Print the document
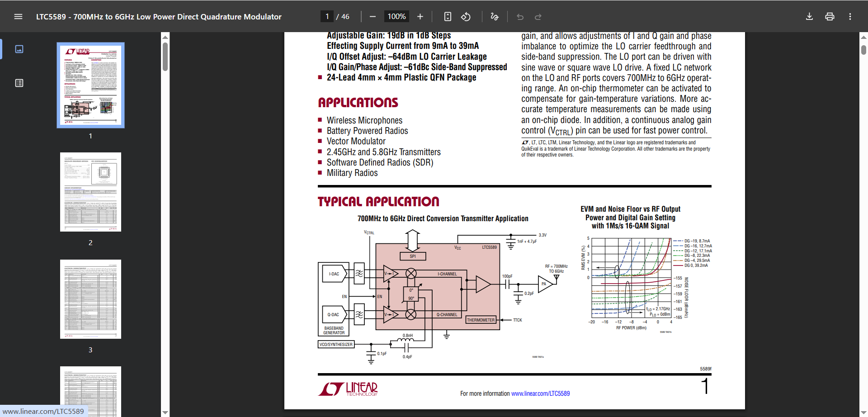This screenshot has height=417, width=868. [830, 17]
